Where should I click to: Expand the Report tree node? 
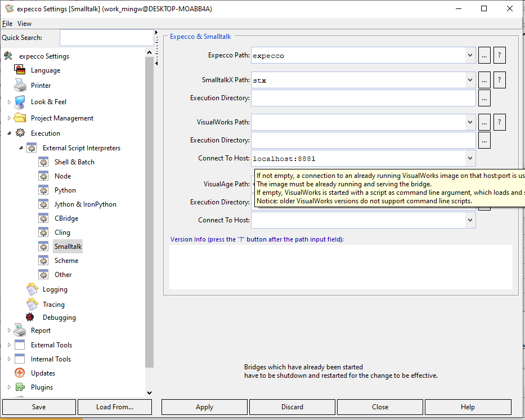(x=9, y=330)
